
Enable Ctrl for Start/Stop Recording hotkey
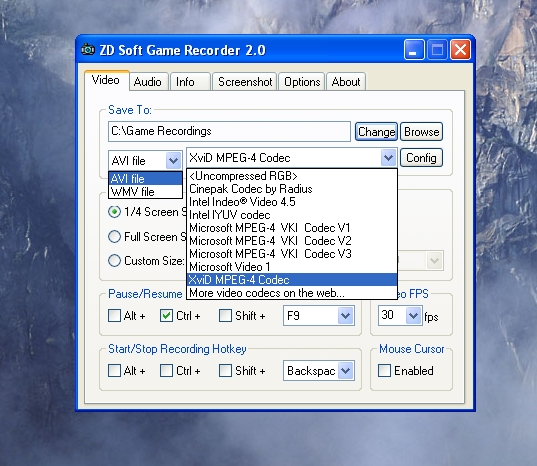click(166, 370)
